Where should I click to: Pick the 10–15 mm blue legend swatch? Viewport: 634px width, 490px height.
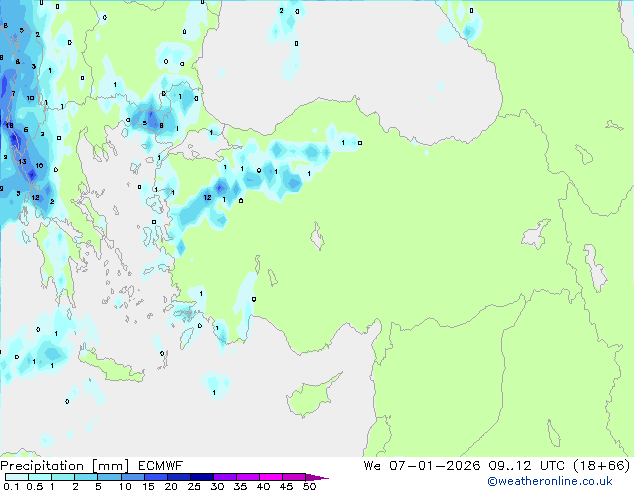[x=133, y=477]
